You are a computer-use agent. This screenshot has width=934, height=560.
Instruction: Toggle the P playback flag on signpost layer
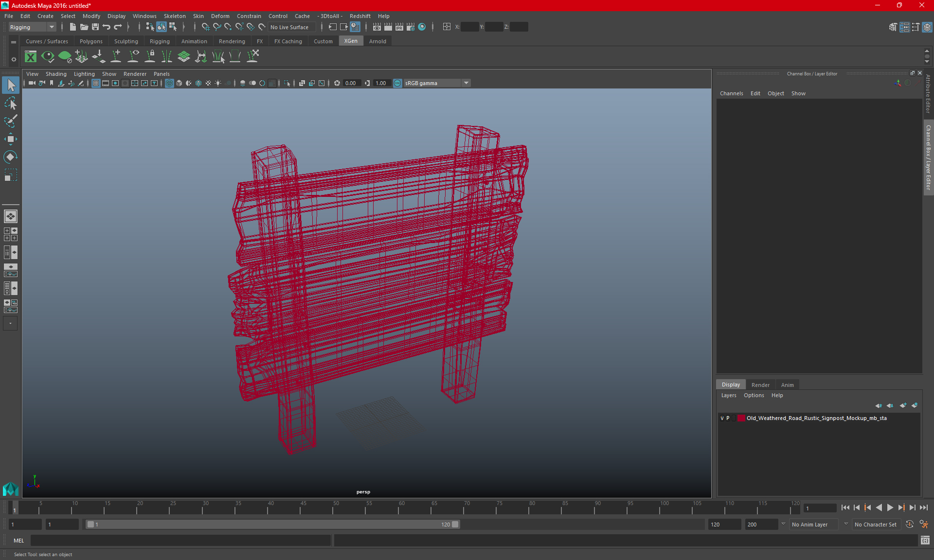[x=728, y=418]
